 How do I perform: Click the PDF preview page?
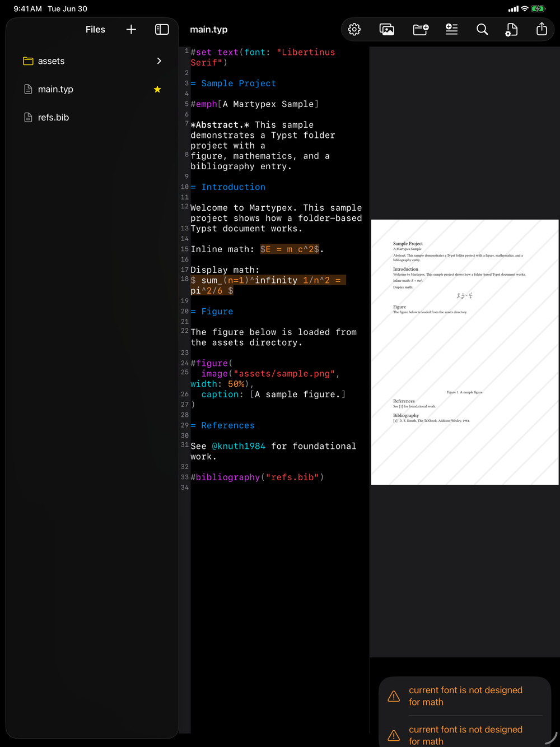point(464,352)
